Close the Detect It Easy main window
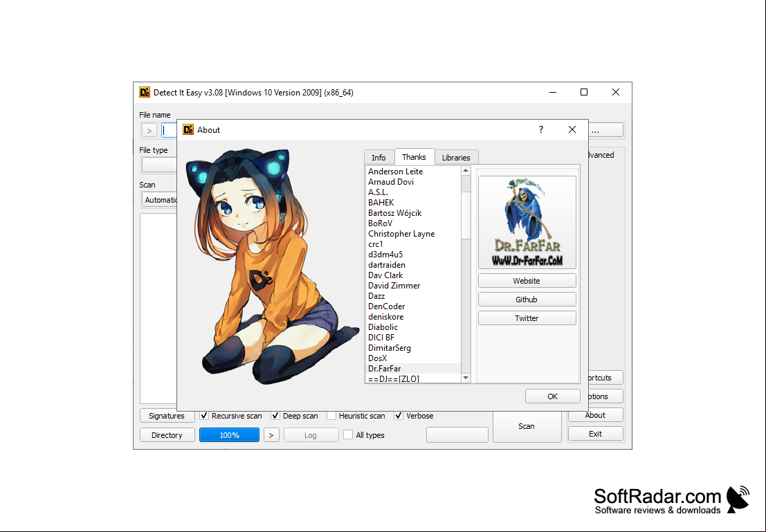 tap(616, 92)
